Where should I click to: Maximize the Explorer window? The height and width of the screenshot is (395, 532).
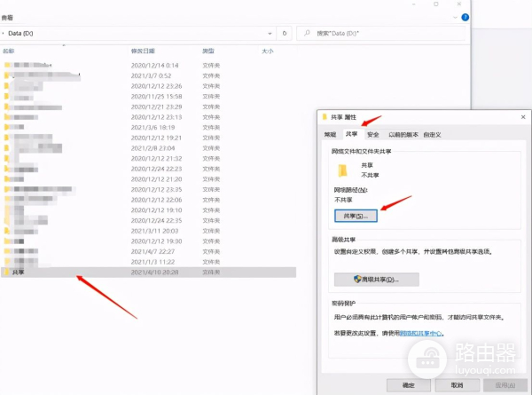point(436,4)
